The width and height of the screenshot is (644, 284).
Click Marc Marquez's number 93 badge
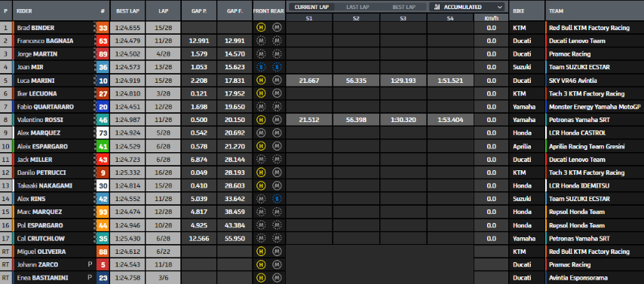tap(103, 212)
